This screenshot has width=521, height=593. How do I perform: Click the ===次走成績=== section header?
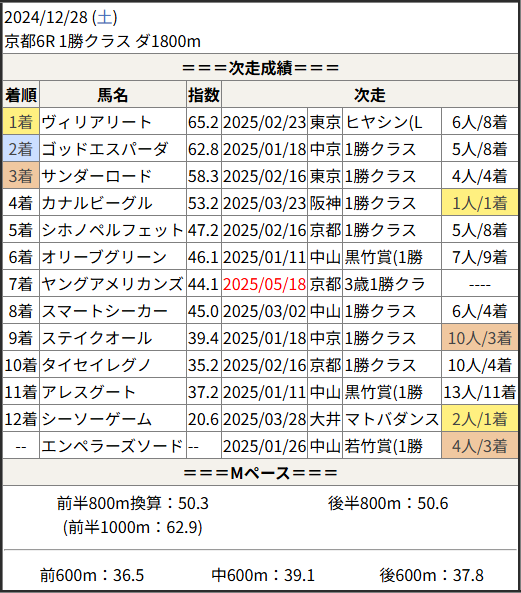click(260, 68)
